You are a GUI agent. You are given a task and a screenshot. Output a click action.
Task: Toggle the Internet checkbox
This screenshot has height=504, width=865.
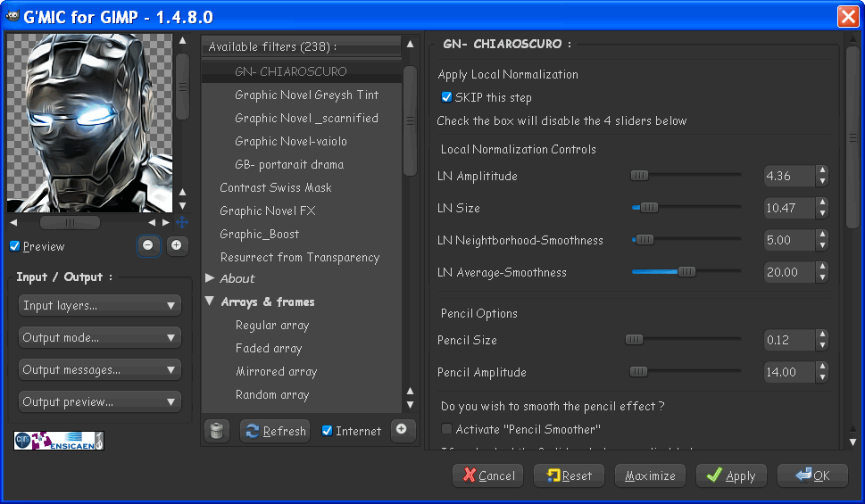pyautogui.click(x=327, y=430)
